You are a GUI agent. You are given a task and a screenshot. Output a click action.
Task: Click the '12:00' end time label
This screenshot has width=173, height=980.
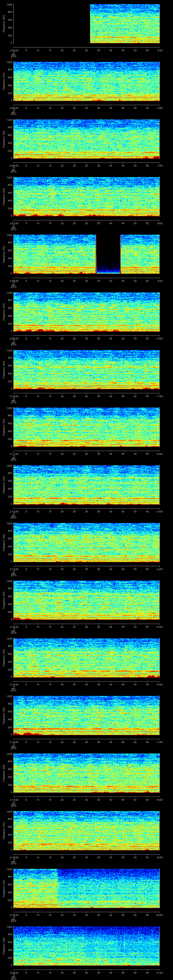(x=160, y=454)
